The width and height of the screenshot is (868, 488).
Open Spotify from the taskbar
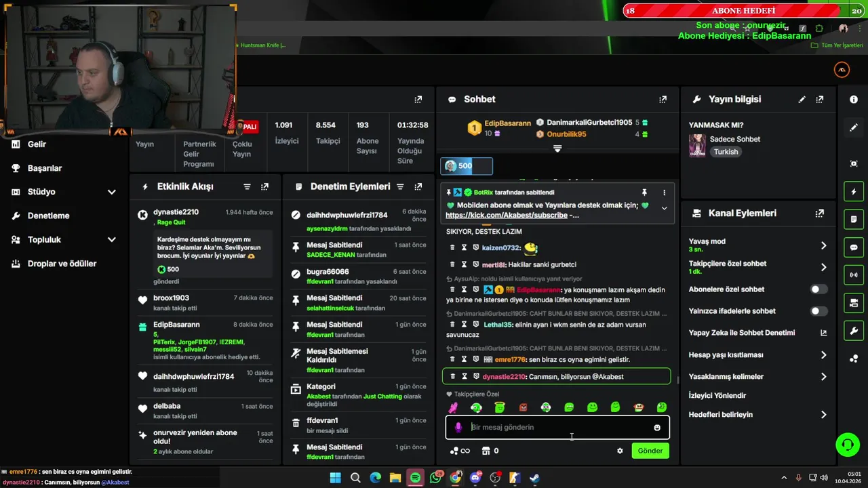click(x=415, y=478)
